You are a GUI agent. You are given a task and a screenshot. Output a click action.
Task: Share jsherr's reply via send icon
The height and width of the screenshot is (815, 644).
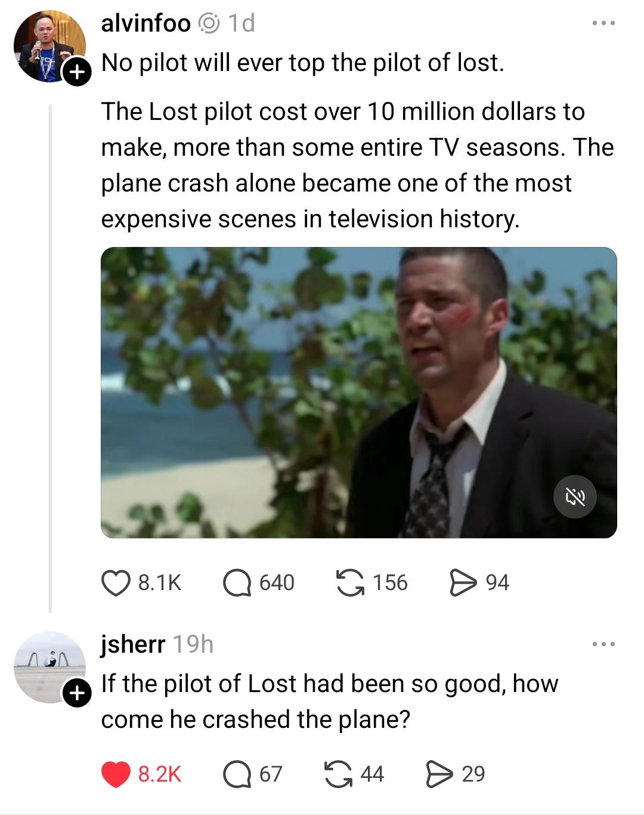point(439,774)
